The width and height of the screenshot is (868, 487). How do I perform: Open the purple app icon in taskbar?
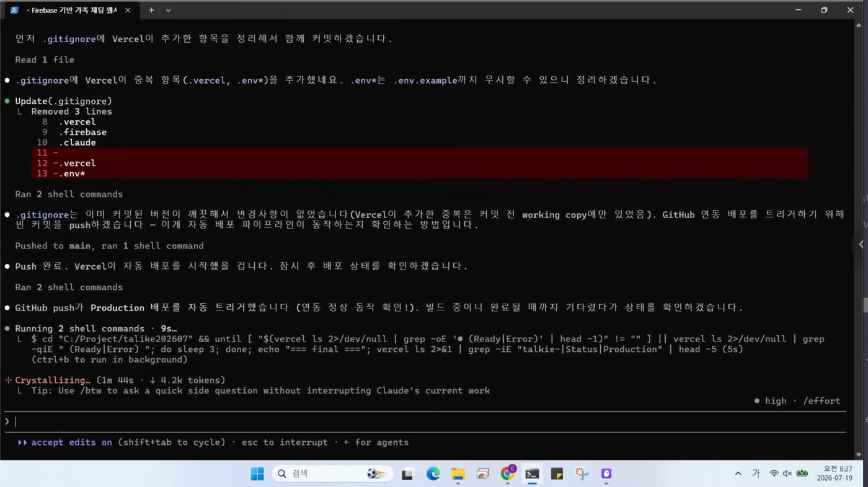click(606, 474)
